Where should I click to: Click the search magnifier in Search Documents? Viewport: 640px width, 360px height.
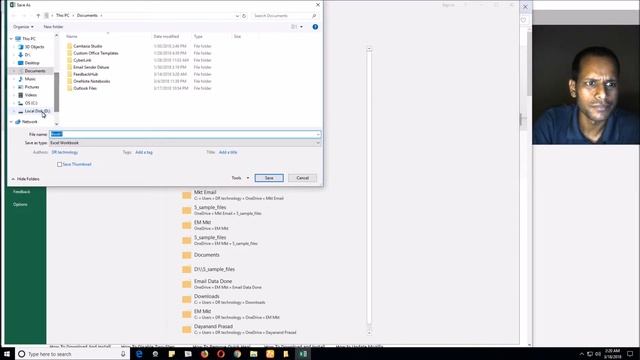click(314, 16)
